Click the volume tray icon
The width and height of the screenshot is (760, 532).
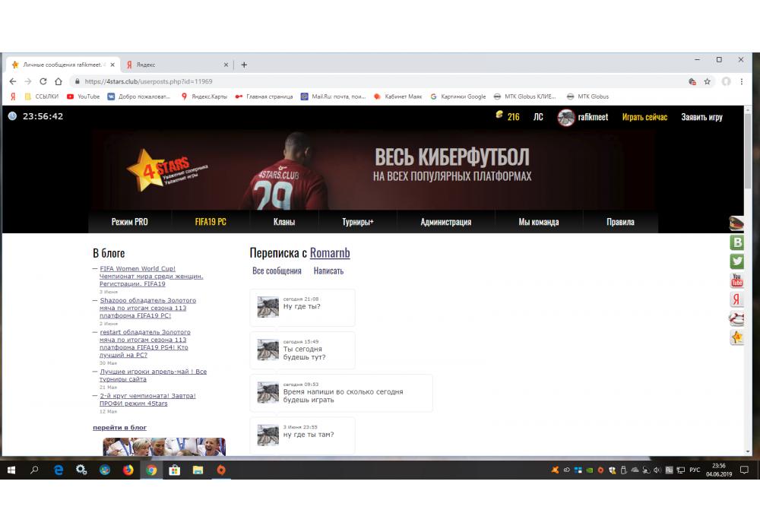[657, 470]
